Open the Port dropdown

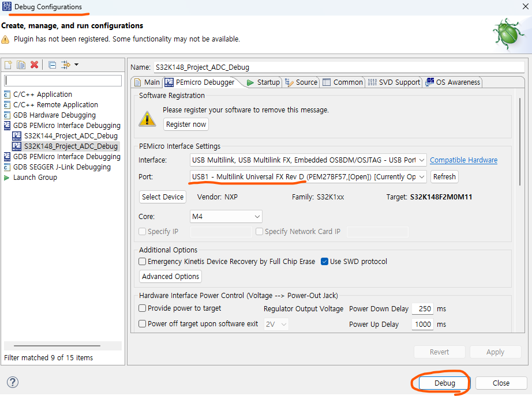pyautogui.click(x=308, y=176)
